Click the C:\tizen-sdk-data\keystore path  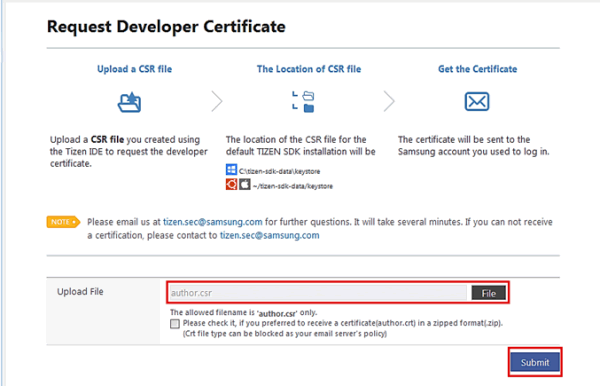(279, 171)
